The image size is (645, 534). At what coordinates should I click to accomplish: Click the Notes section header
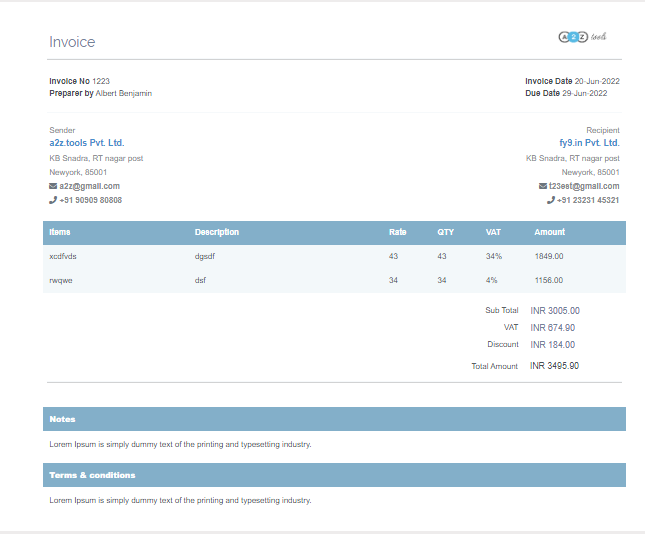[63, 419]
